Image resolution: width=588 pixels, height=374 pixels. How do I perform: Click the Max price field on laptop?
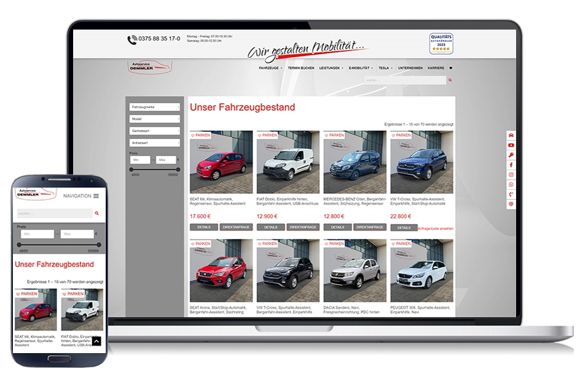pos(166,160)
